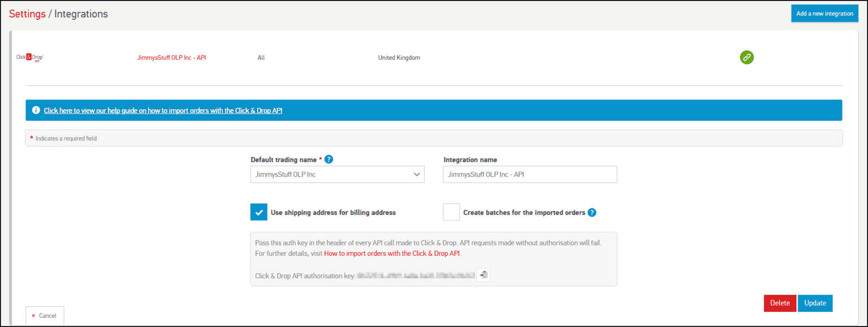Click the Click & Drop API logo
This screenshot has height=327, width=868.
click(x=30, y=58)
